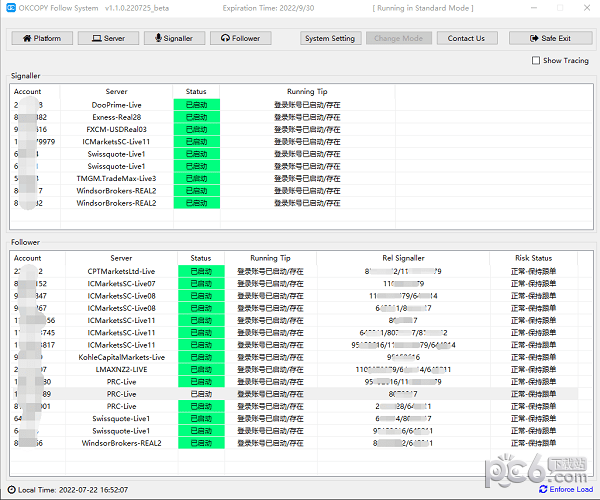Open System Setting
This screenshot has height=500, width=600.
click(330, 39)
